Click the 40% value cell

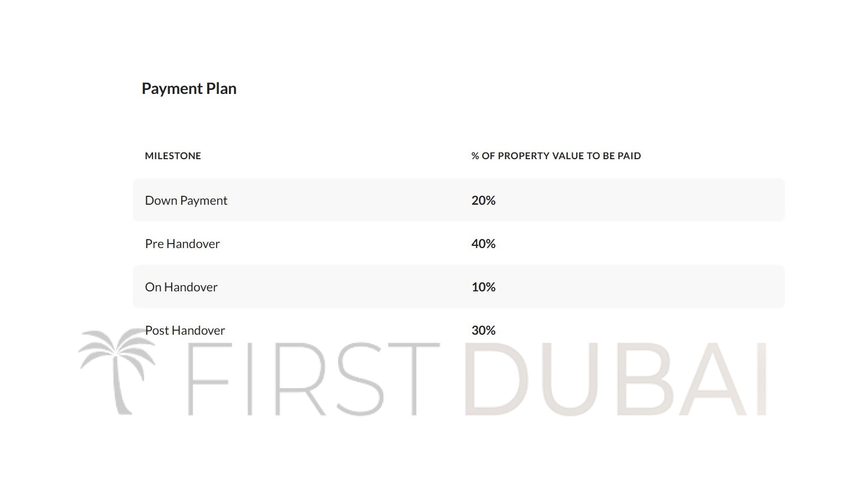483,244
